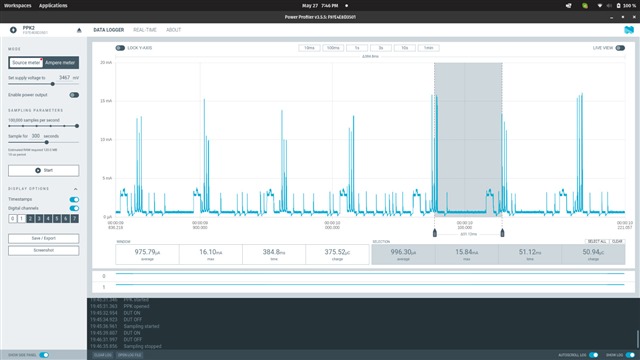Image resolution: width=640 pixels, height=360 pixels.
Task: Adjust the samples per second slider
Action: click(77, 126)
